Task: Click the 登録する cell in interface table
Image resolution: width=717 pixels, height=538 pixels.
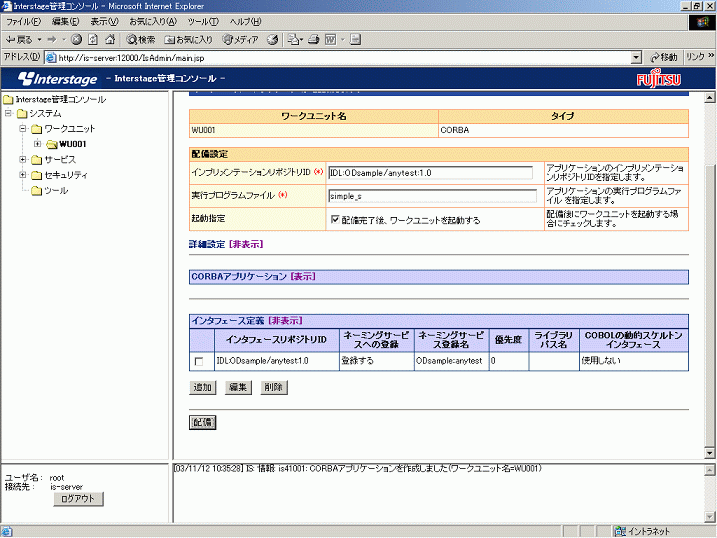Action: (376, 361)
